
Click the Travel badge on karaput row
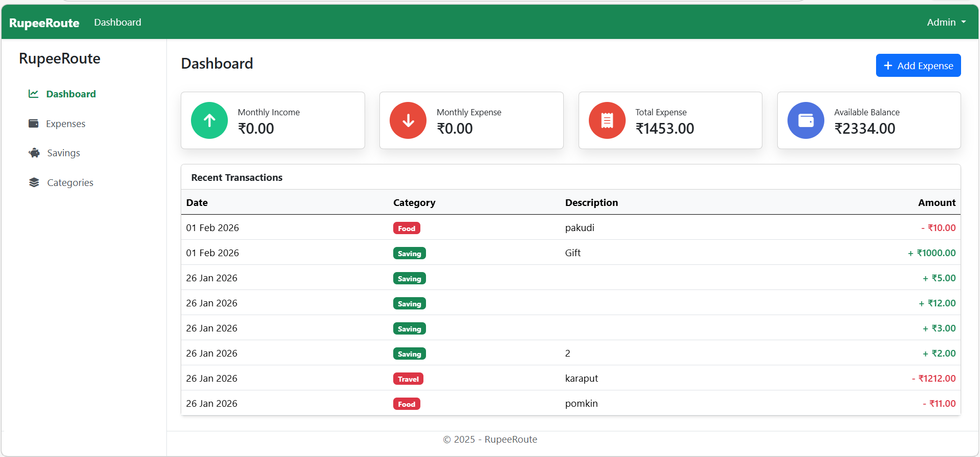point(408,379)
